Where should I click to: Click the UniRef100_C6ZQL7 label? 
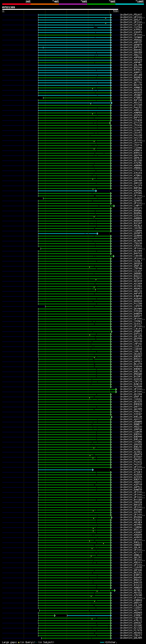pyautogui.click(x=131, y=261)
